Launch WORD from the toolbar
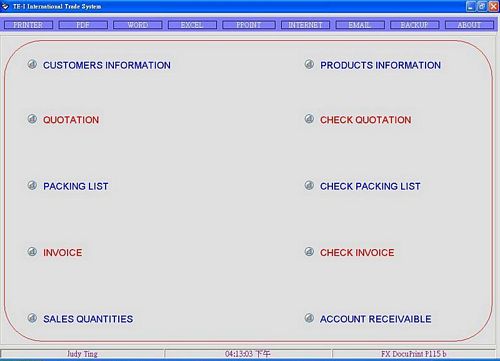The height and width of the screenshot is (361, 500). [x=138, y=25]
